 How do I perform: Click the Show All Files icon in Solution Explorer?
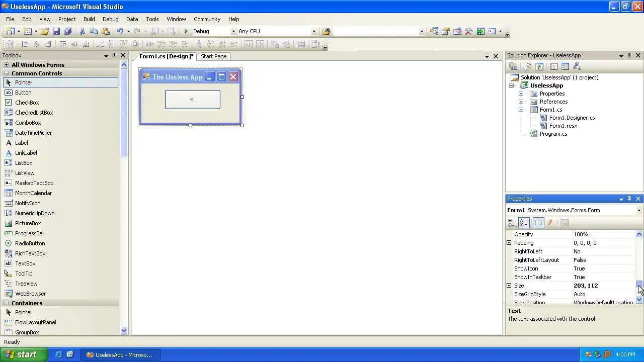527,66
